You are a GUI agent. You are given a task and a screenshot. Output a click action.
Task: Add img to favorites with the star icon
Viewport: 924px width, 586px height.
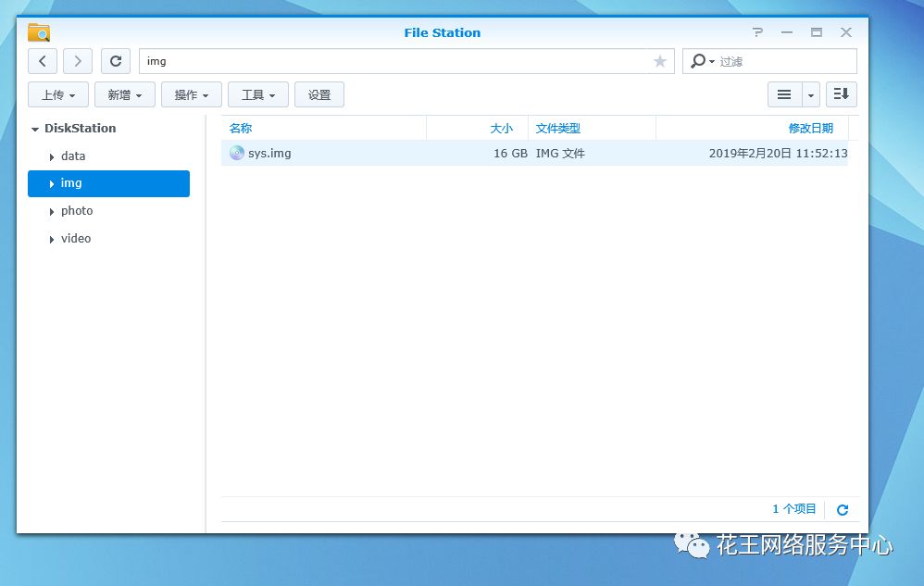660,61
